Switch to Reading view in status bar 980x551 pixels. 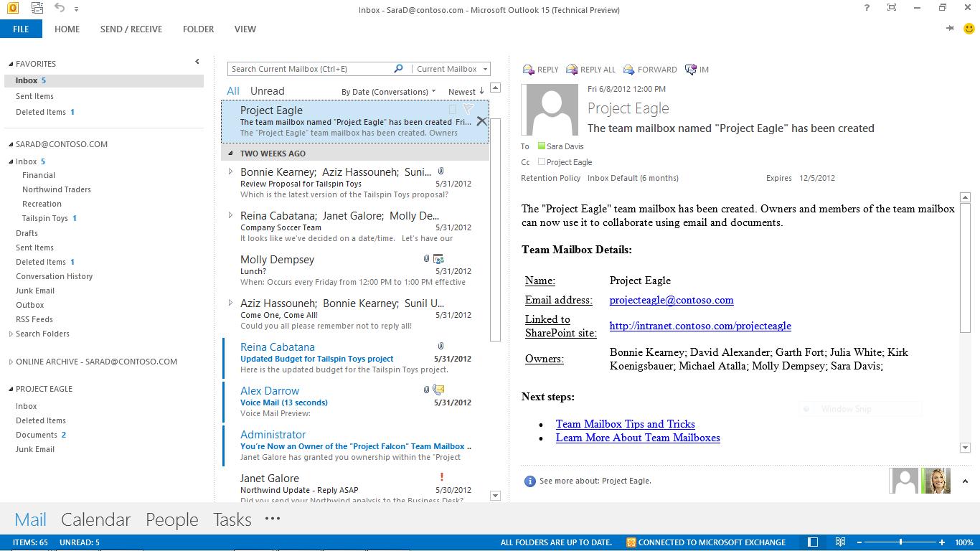(840, 542)
